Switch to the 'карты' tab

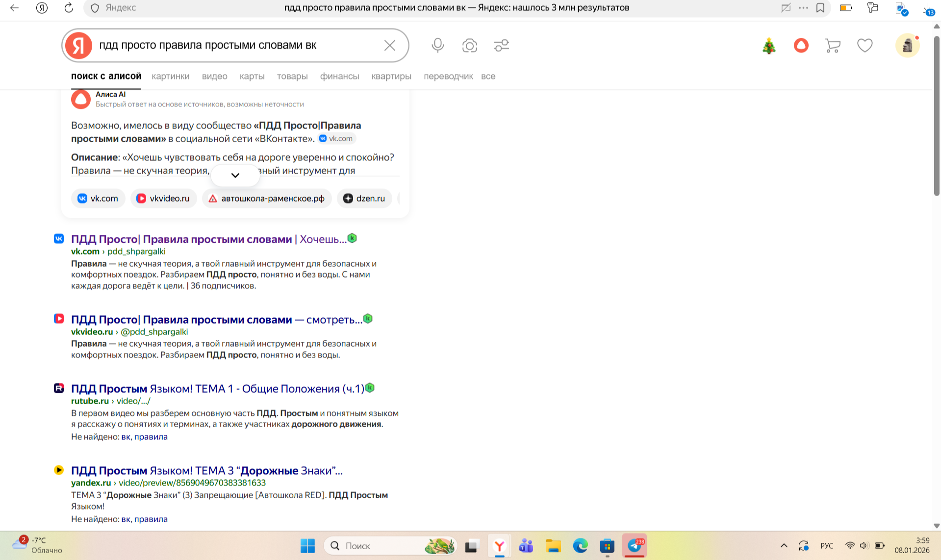(252, 76)
